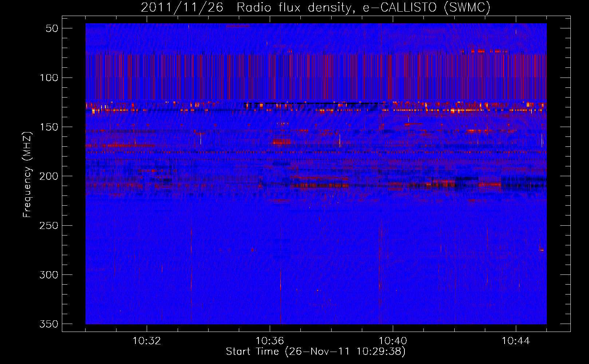This screenshot has width=589, height=364.
Task: Click the 250 frequency tick label
Action: (x=49, y=225)
